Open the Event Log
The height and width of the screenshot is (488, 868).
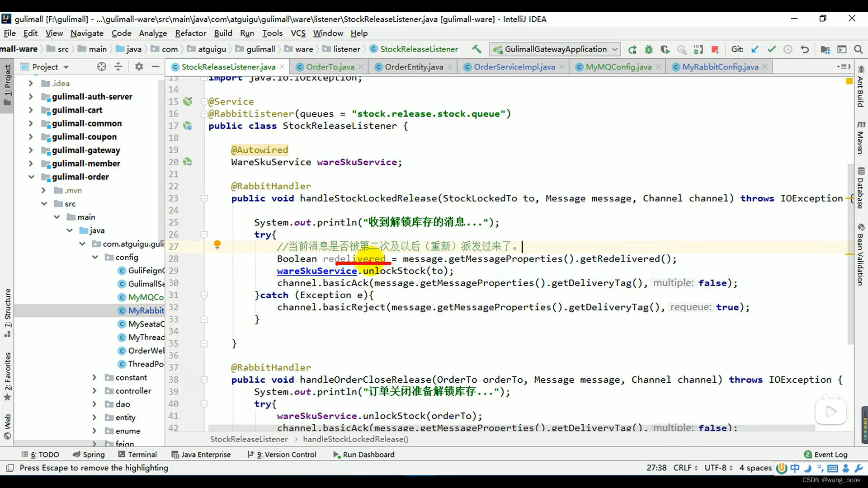826,455
